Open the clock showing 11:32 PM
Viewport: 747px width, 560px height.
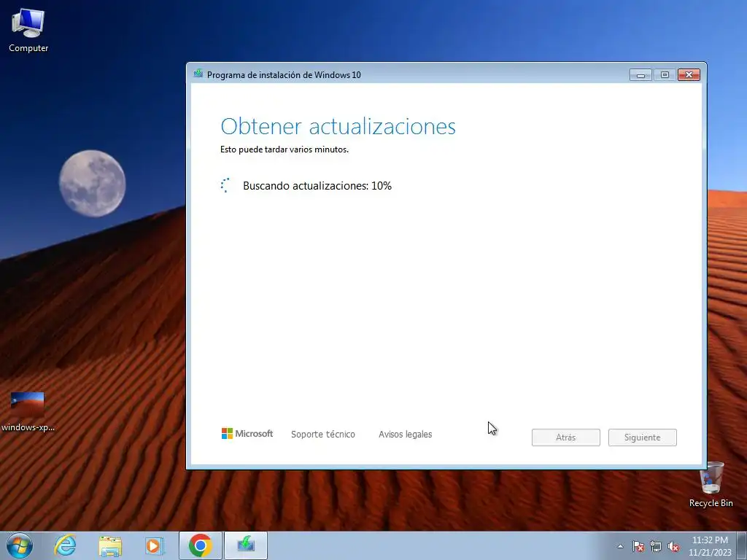pyautogui.click(x=710, y=546)
